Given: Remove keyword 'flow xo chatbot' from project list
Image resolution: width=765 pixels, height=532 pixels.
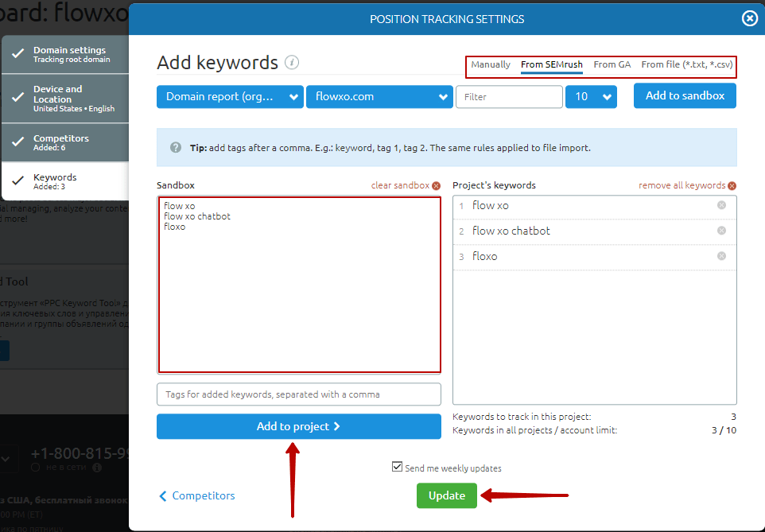Looking at the screenshot, I should [721, 231].
